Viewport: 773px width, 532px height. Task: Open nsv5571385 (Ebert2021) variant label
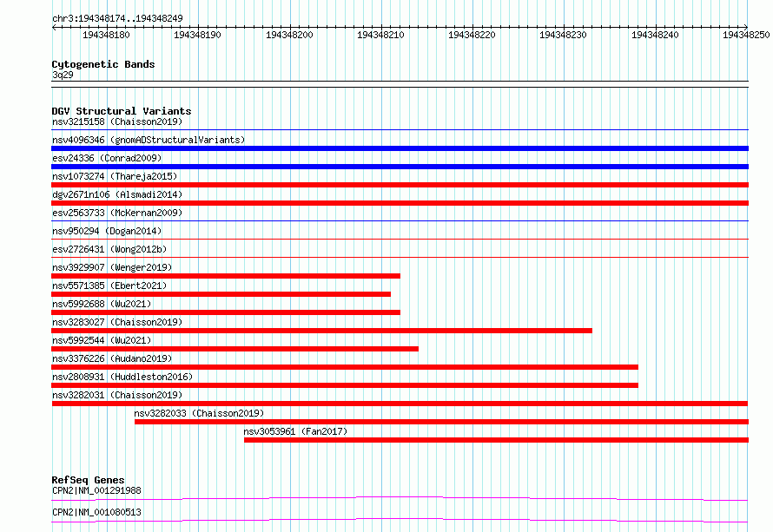(109, 286)
